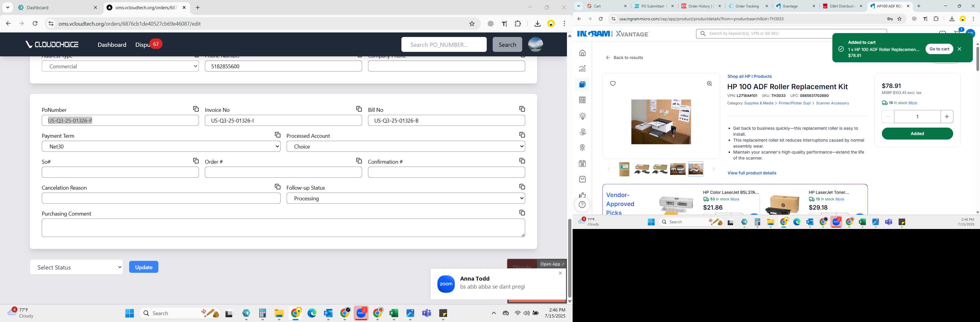The width and height of the screenshot is (980, 322).
Task: Go Back to results
Action: (624, 58)
